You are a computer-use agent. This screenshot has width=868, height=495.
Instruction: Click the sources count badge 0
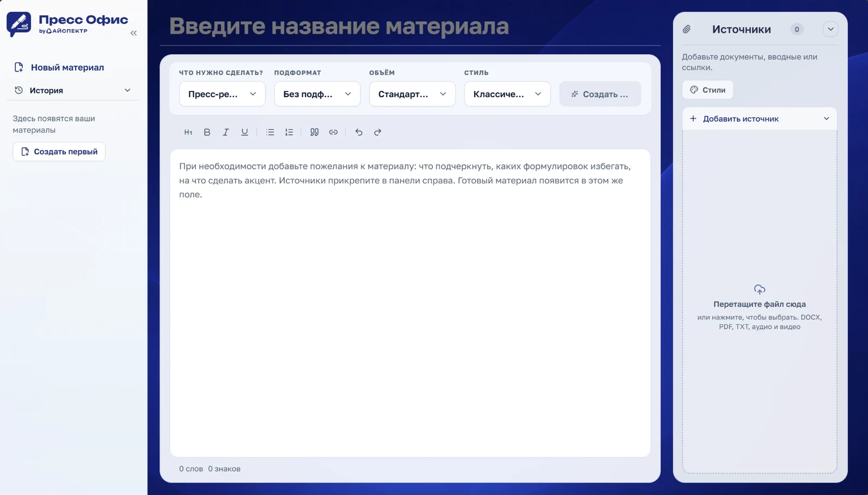point(797,29)
